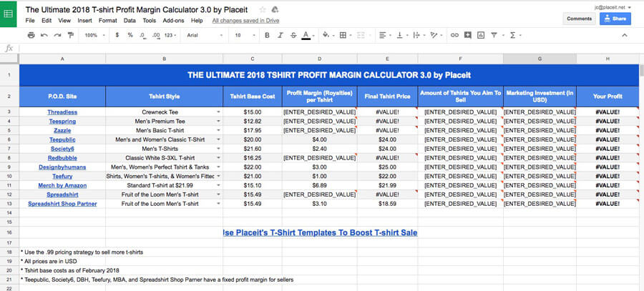Open the Tools menu
Viewport: 644px width, 291px height.
point(150,21)
